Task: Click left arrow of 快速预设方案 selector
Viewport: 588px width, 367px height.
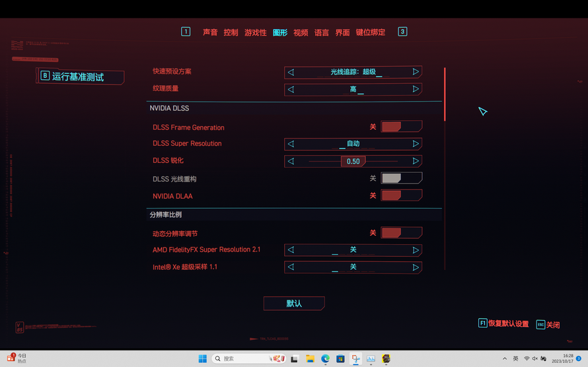Action: [291, 72]
